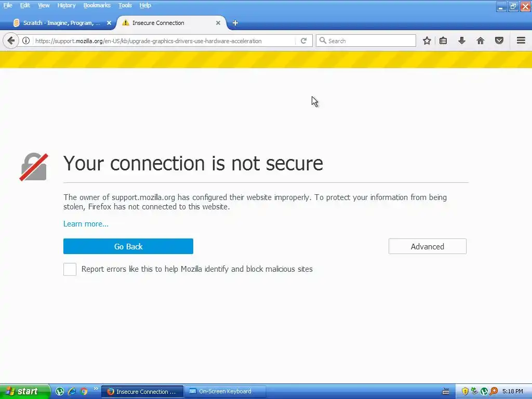Click Insecure Connection Firefox taskbar item

[142, 392]
